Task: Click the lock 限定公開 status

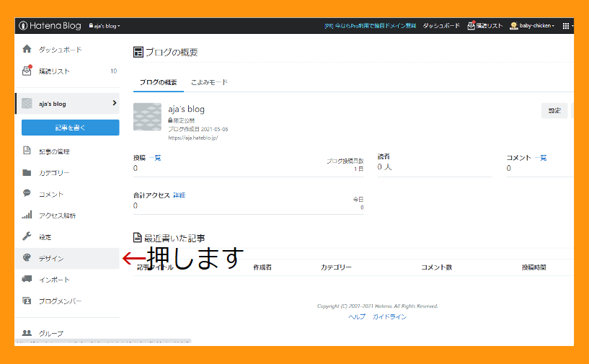Action: (182, 120)
